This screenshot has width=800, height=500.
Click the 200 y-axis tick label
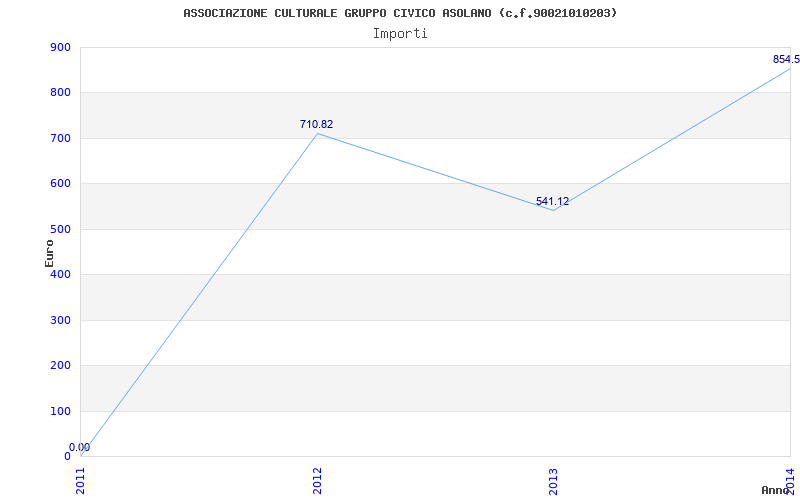tap(60, 366)
